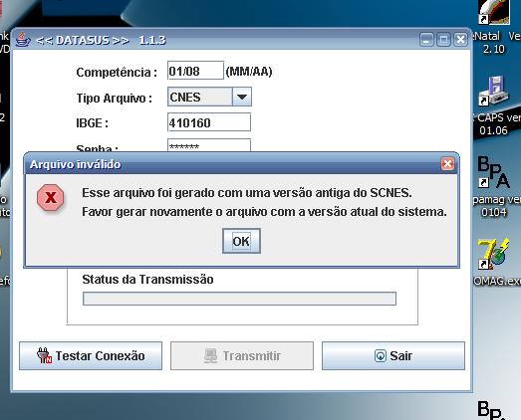521x420 pixels.
Task: Click the plug icon on Testar Conexão
Action: click(x=44, y=355)
